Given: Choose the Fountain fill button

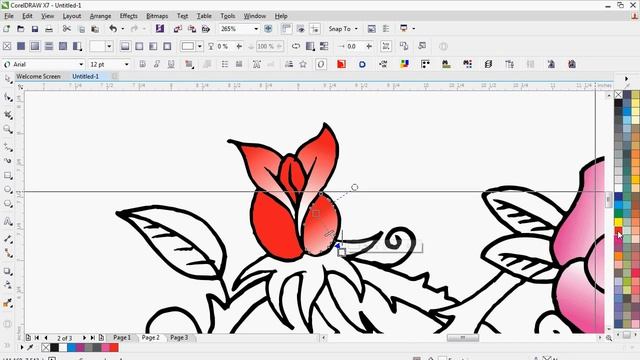Looking at the screenshot, I should point(35,46).
